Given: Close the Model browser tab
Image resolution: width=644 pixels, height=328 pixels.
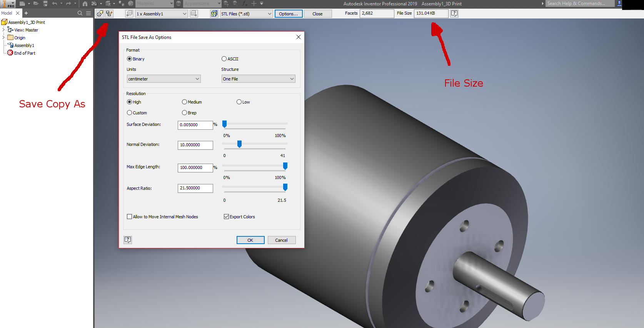Looking at the screenshot, I should coord(18,13).
